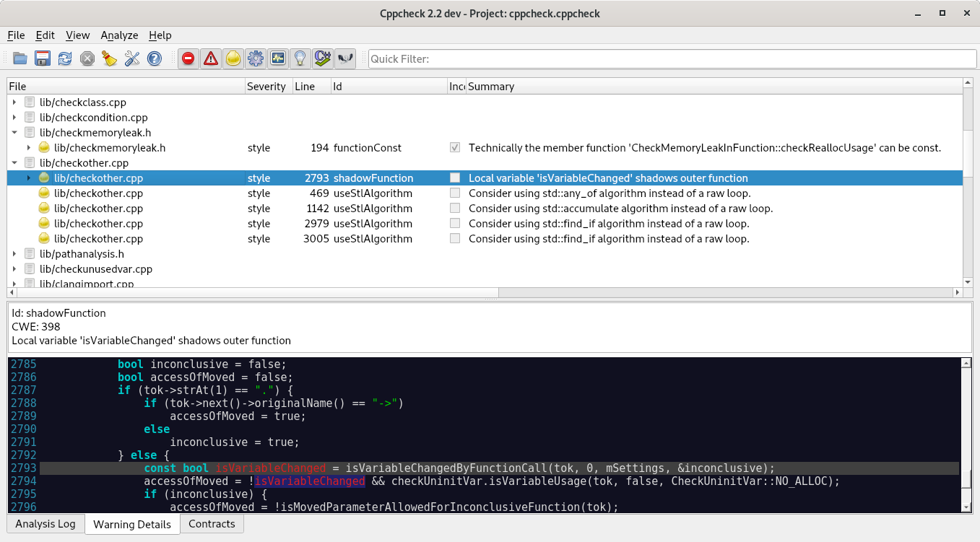Check the inconclusive box for shadowFunction row
Image resolution: width=980 pixels, height=542 pixels.
(x=455, y=178)
